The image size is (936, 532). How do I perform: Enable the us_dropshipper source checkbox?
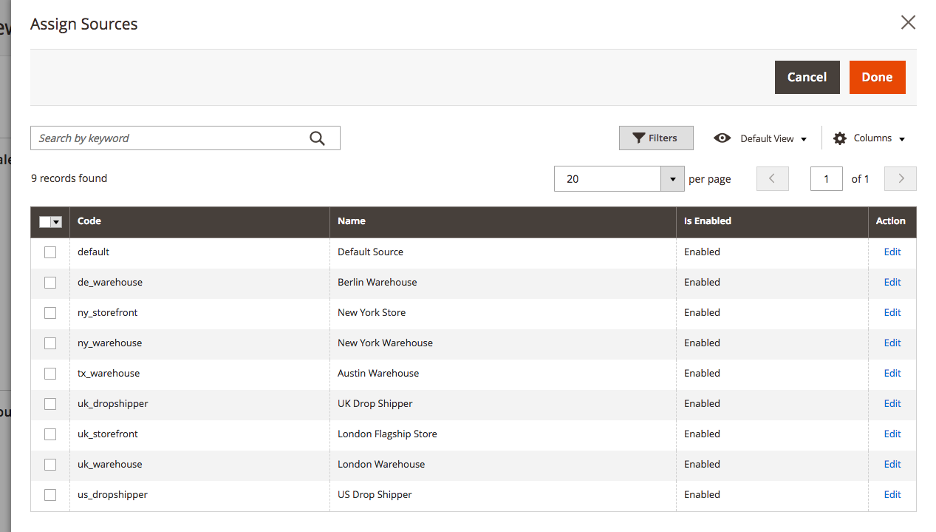50,495
